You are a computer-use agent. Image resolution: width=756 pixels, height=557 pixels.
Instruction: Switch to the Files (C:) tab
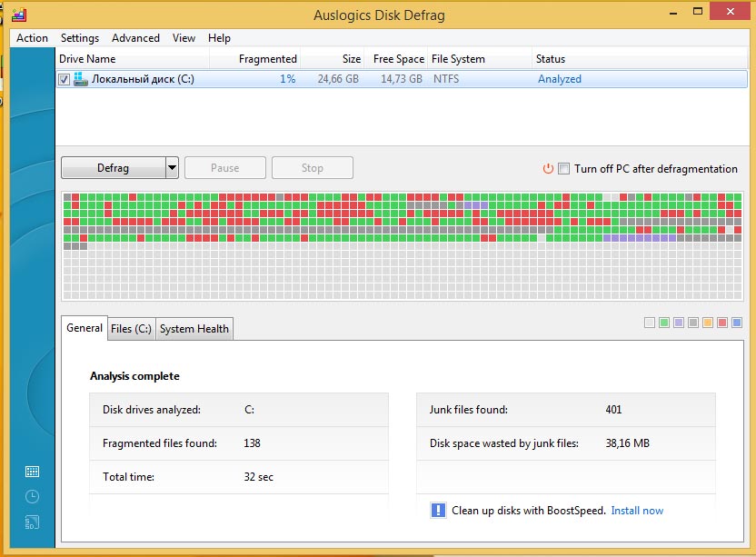131,329
